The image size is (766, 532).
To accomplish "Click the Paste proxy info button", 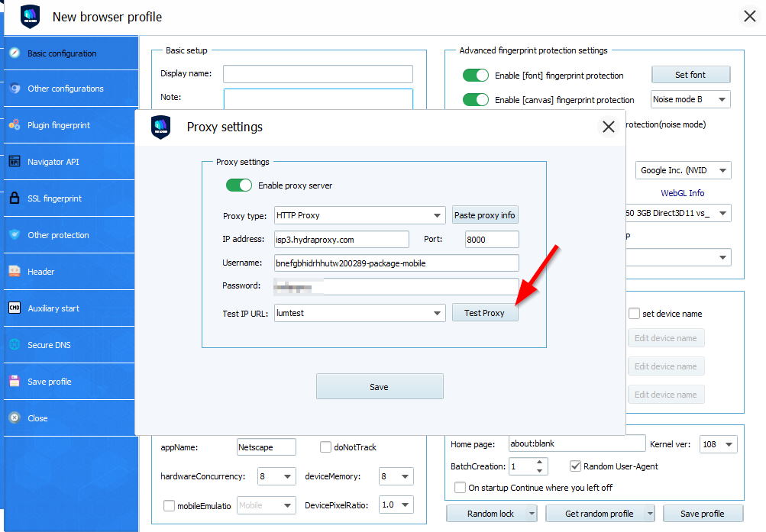I will click(485, 215).
